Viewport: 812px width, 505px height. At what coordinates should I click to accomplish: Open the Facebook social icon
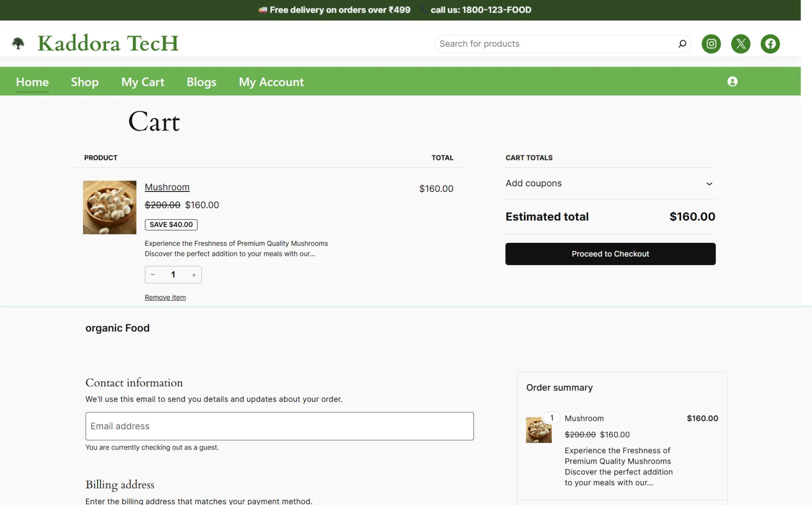click(x=770, y=44)
